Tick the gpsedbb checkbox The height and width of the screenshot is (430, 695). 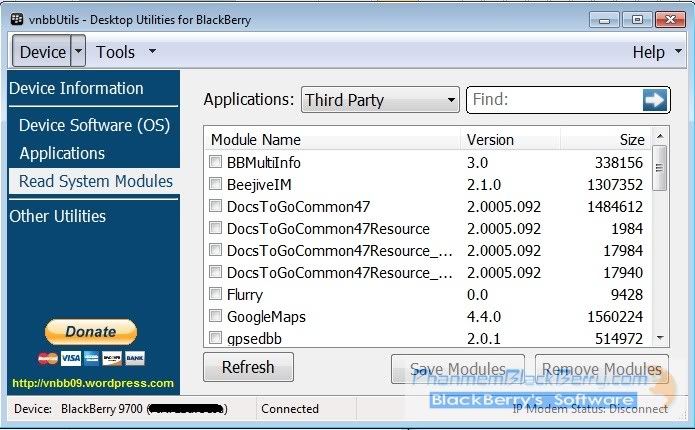coord(215,338)
